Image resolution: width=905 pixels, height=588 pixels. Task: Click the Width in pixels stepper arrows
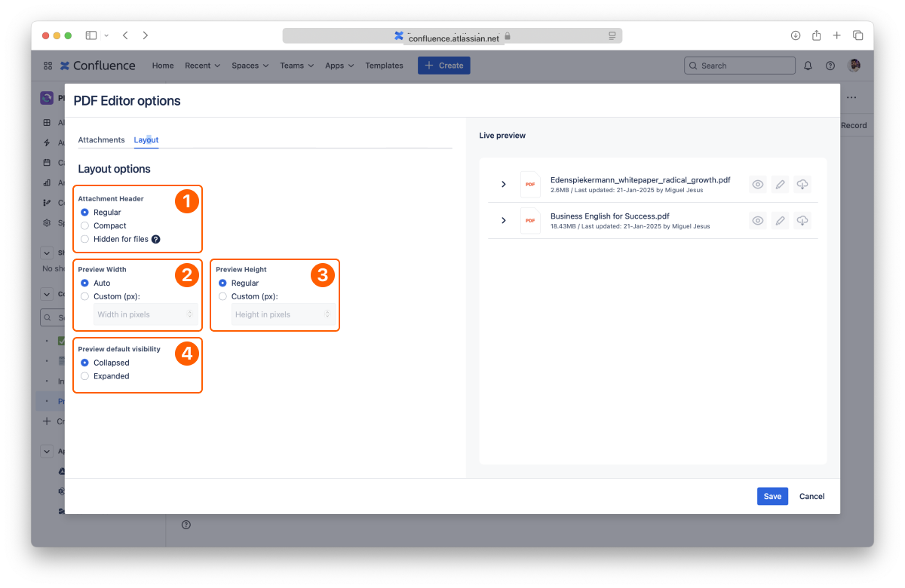point(190,314)
